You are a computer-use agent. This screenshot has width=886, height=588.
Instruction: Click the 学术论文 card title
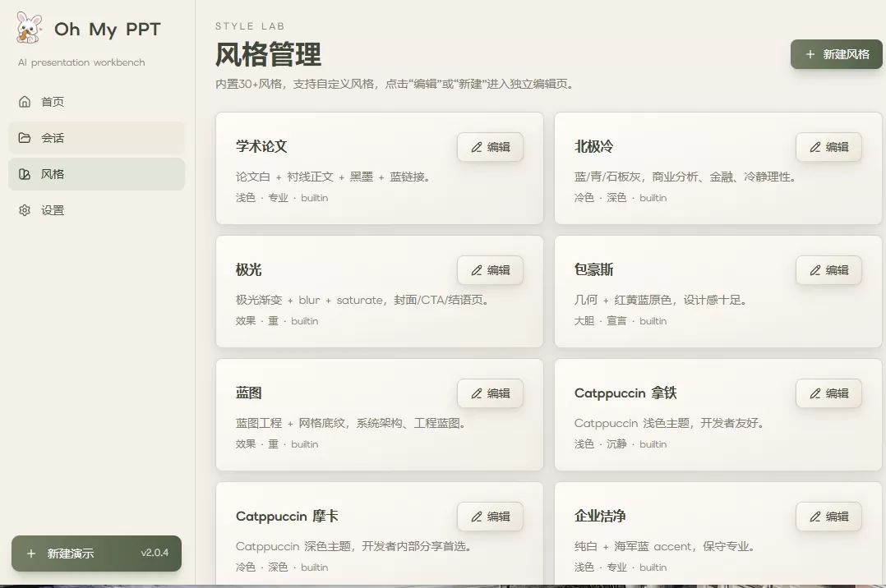coord(261,146)
